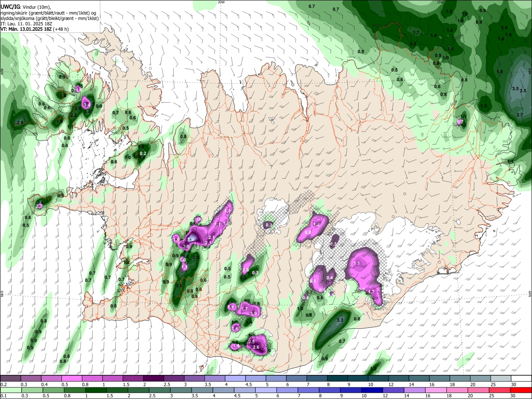
Task: Click the '3.3' value in the southern offshore band
Action: pos(340,320)
